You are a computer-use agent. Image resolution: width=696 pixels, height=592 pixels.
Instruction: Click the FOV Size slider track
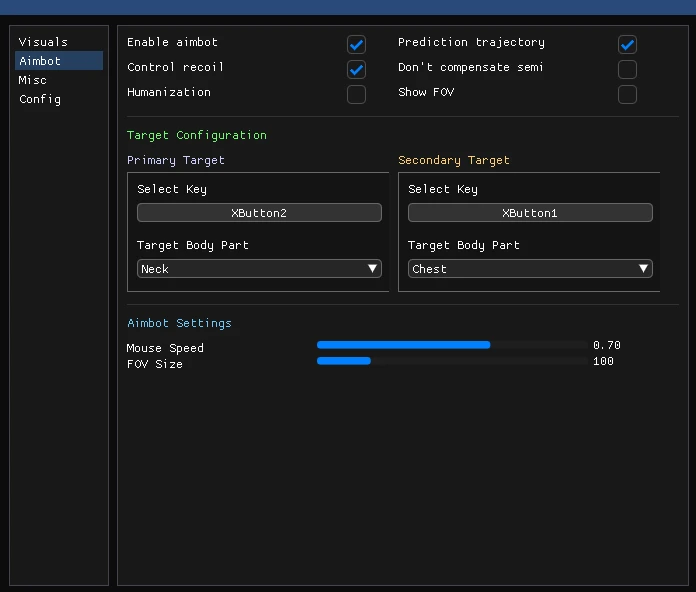pos(452,361)
